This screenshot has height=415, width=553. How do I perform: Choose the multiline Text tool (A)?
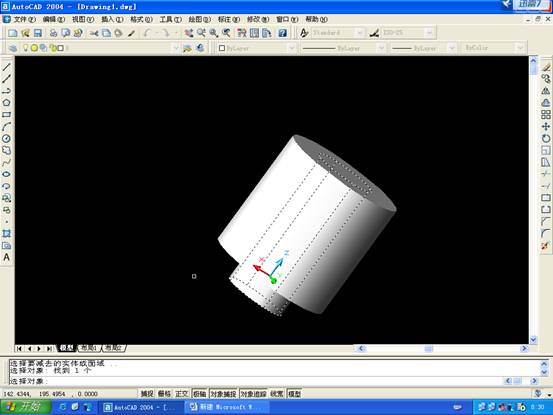6,257
